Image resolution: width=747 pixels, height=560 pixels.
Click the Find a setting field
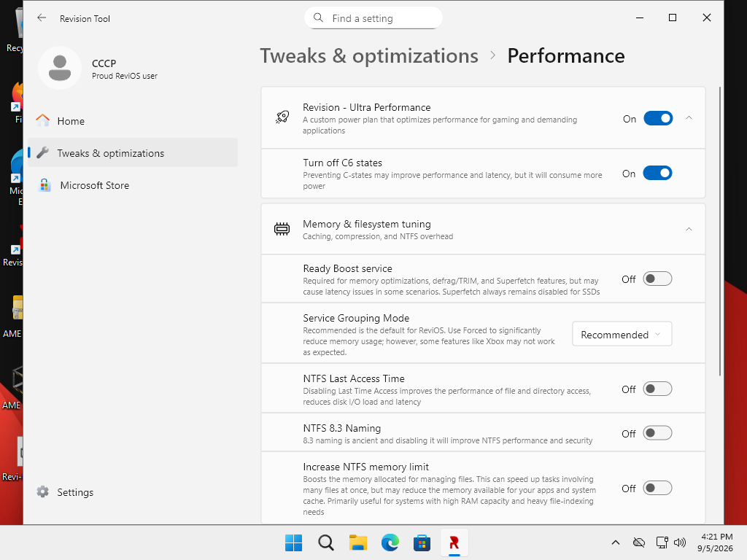pos(373,18)
